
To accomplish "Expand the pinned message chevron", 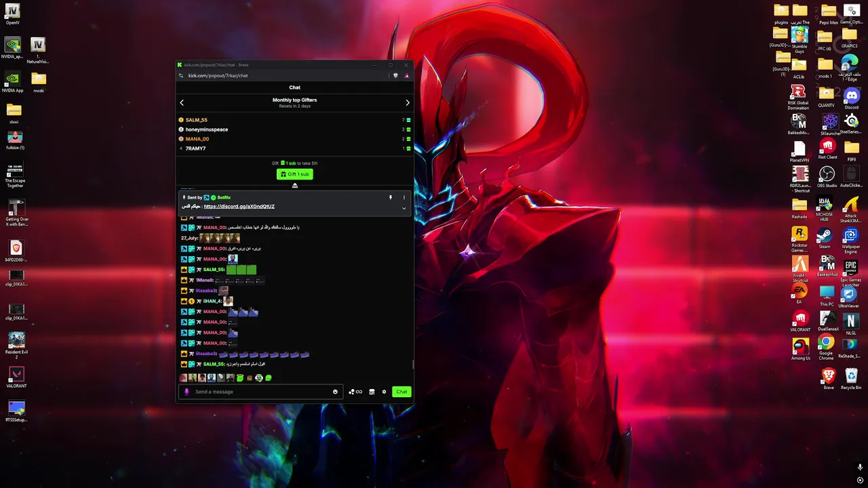I will tap(403, 208).
